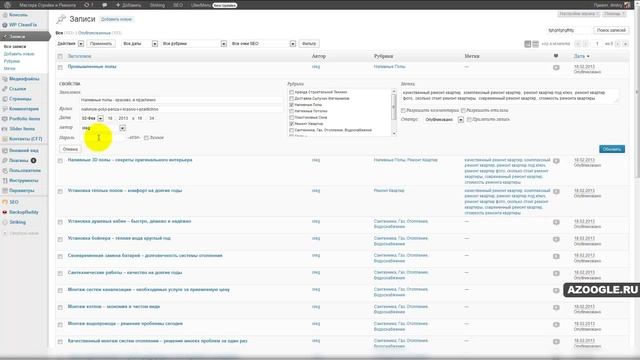640x360 pixels.
Task: Open the month dropdown in quick edit date
Action: click(x=92, y=118)
